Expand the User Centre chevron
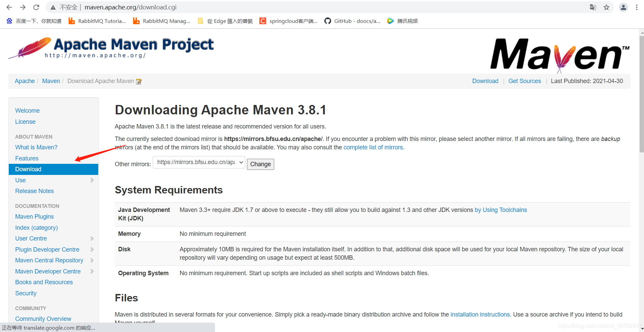The width and height of the screenshot is (644, 332). tap(92, 238)
